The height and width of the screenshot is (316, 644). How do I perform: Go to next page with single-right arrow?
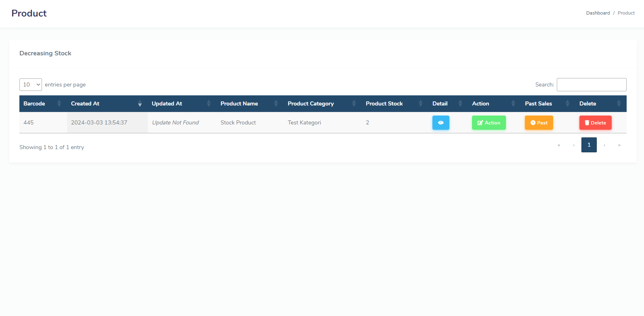[x=604, y=145]
